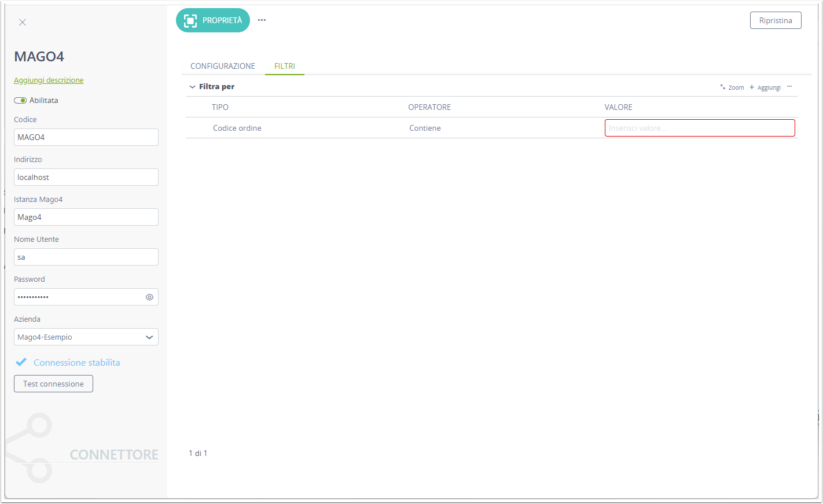Click the Proprietà pill button
This screenshot has width=823, height=504.
coord(213,20)
